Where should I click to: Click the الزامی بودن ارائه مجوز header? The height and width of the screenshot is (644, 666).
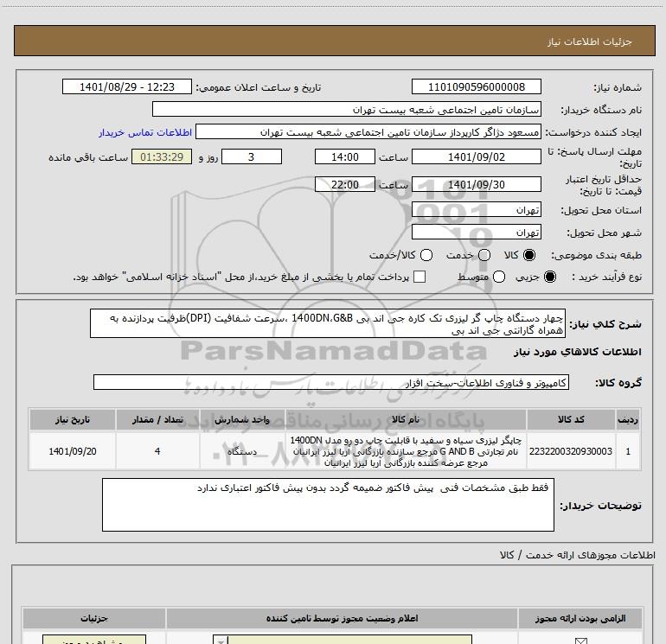tap(580, 618)
